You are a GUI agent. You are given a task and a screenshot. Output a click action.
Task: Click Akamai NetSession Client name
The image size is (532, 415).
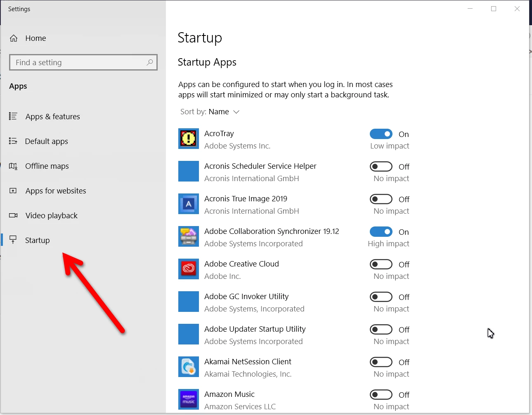coord(248,362)
